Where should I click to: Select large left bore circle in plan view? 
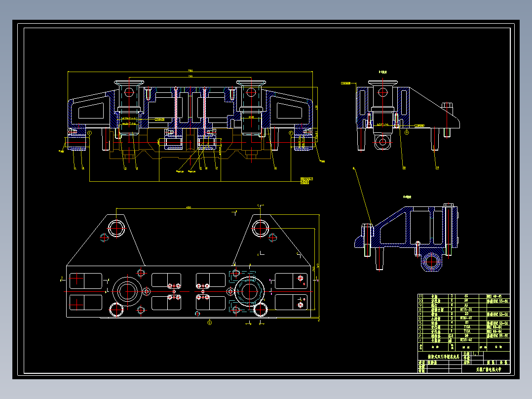coord(127,291)
